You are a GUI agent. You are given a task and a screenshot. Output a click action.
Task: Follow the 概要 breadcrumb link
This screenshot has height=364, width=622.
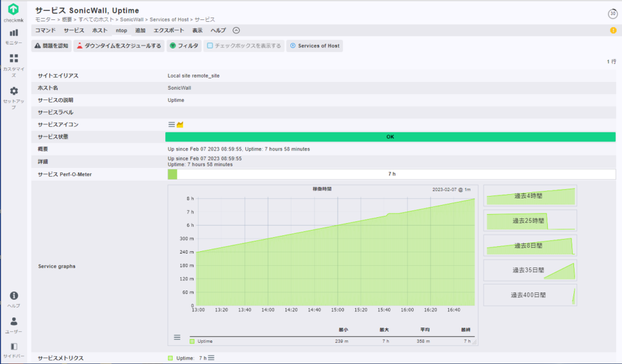coord(67,19)
